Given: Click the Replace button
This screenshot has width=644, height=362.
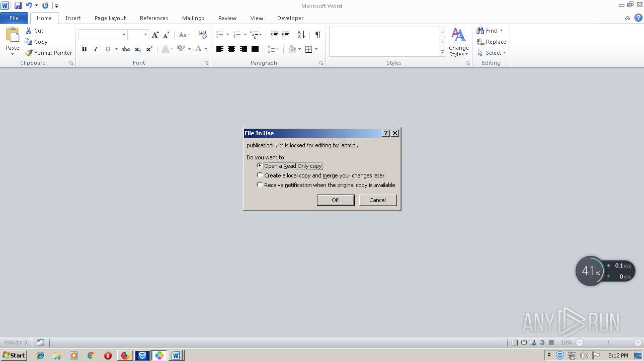Looking at the screenshot, I should click(x=492, y=42).
